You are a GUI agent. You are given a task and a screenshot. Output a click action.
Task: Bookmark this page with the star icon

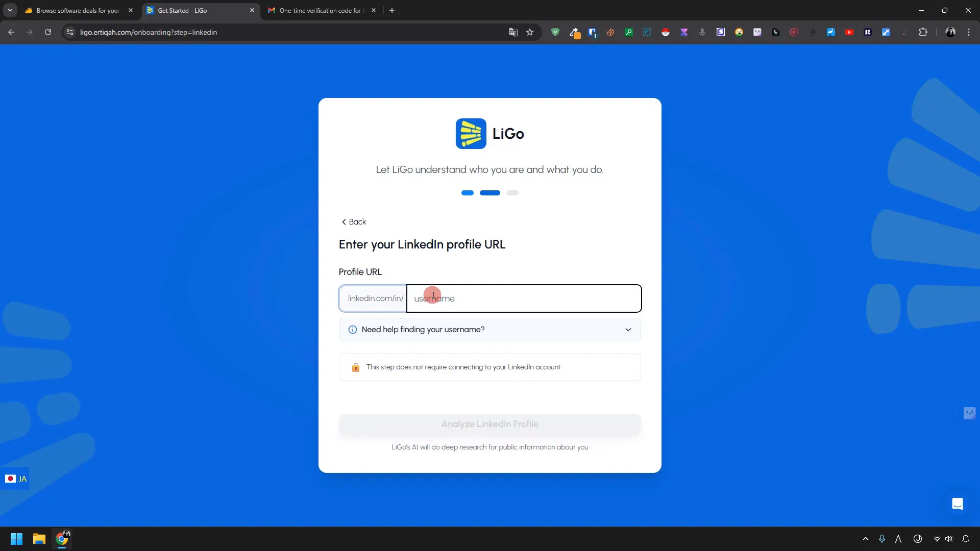[530, 32]
